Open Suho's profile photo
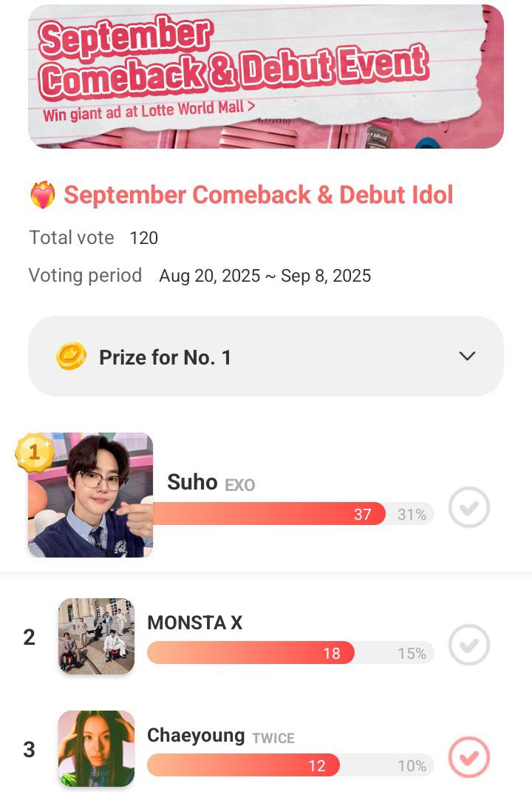 click(x=90, y=495)
